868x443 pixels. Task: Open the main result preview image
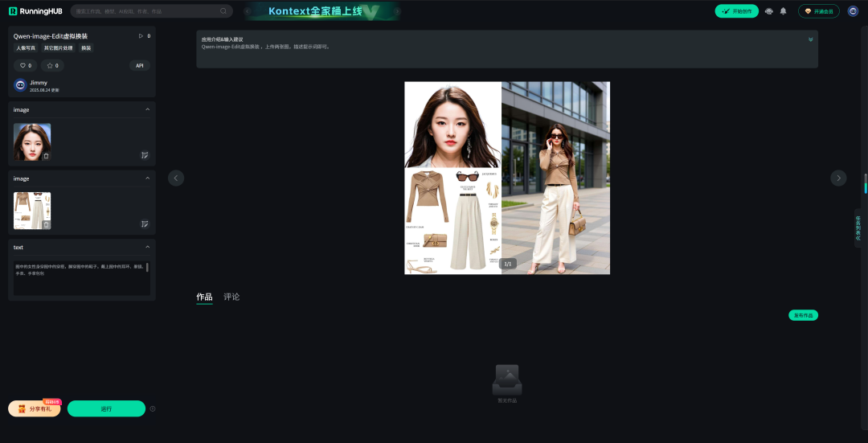(x=507, y=178)
